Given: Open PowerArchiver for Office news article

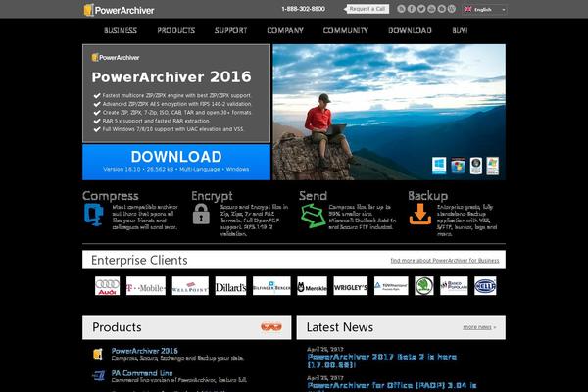Looking at the screenshot, I should (392, 386).
